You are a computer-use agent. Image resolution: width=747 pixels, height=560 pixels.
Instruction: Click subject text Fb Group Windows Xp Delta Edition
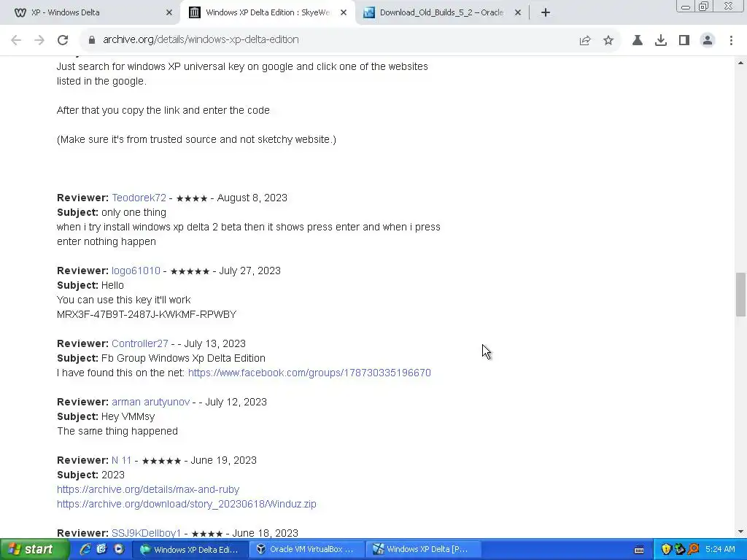(183, 358)
